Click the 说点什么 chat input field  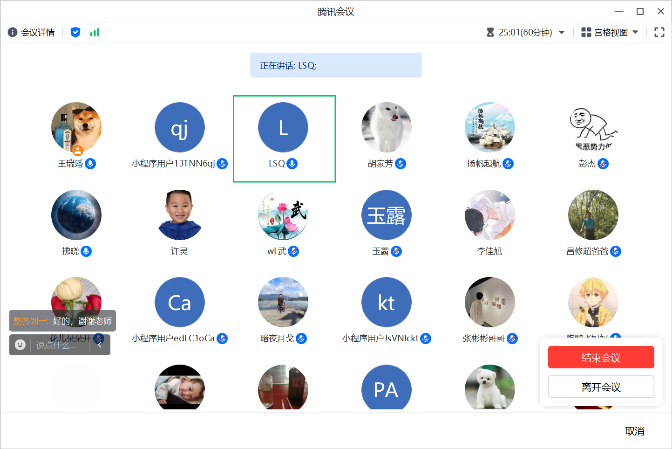click(x=58, y=344)
